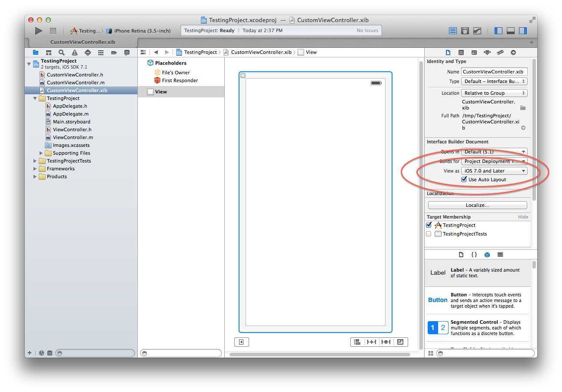This screenshot has height=392, width=562.
Task: Show the Quick Help inspector
Action: (461, 52)
